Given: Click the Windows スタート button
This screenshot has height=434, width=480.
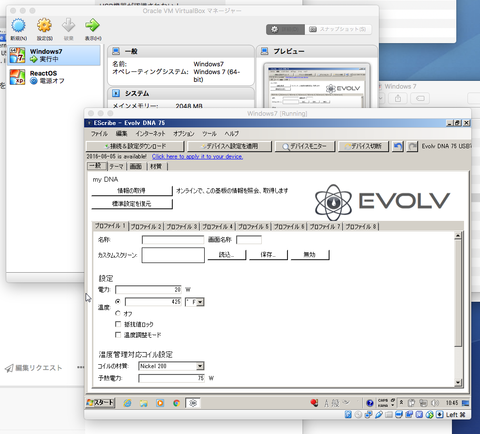Looking at the screenshot, I should point(100,403).
